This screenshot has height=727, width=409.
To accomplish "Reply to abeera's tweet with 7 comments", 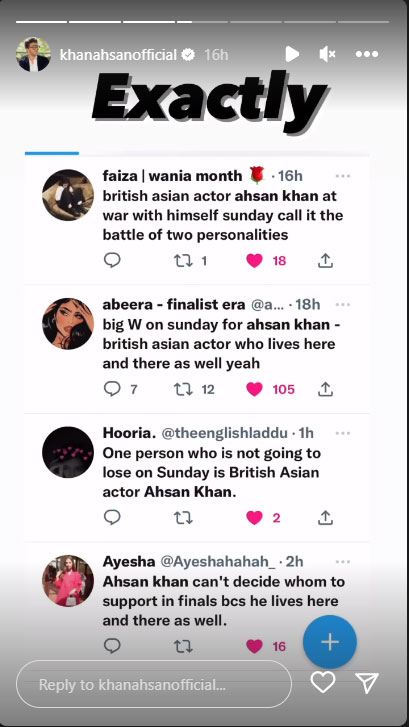I will coord(112,389).
